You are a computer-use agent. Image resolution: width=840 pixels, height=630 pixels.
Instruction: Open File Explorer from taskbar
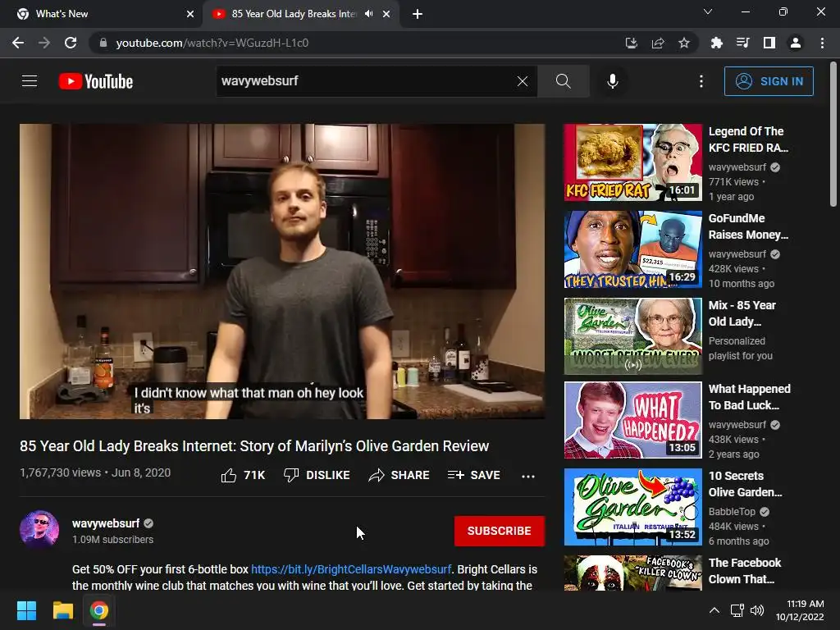[x=62, y=610]
